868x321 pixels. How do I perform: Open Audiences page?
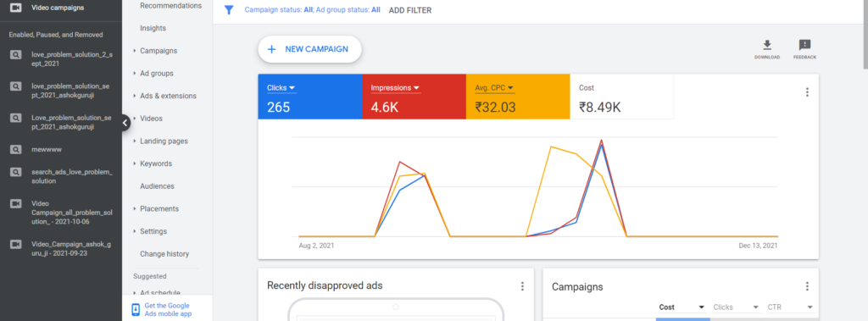coord(157,186)
